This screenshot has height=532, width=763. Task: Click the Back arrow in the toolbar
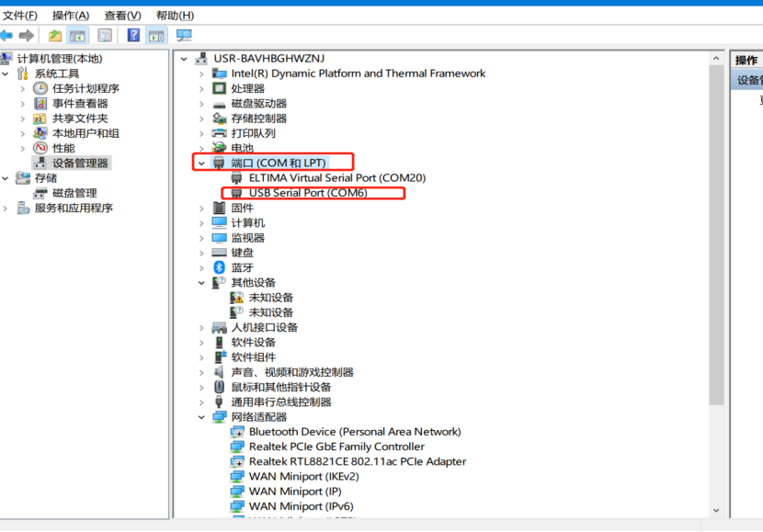pyautogui.click(x=6, y=36)
